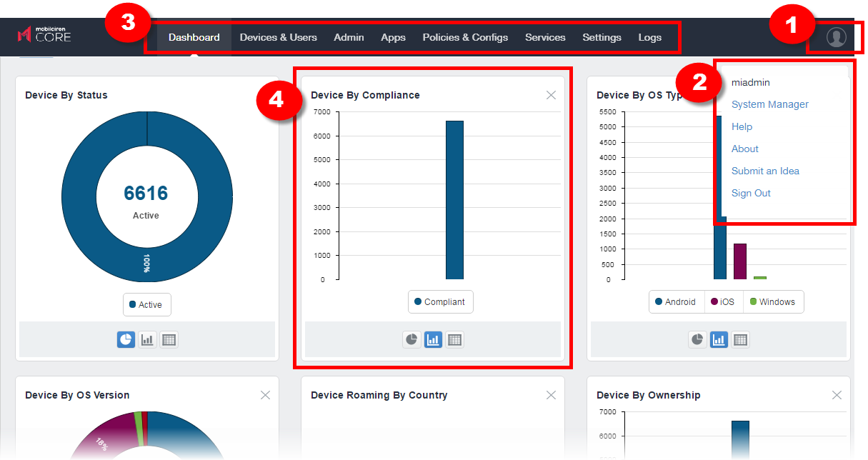Switch Device By Status to pie chart view
Screen dimensions: 868x460
point(126,340)
